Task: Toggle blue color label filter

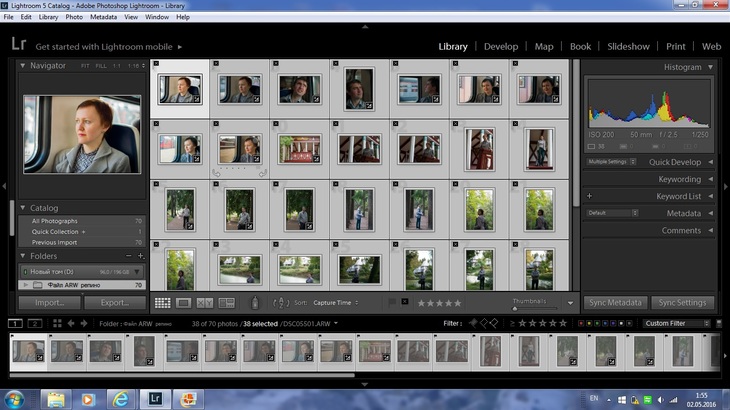Action: 605,323
